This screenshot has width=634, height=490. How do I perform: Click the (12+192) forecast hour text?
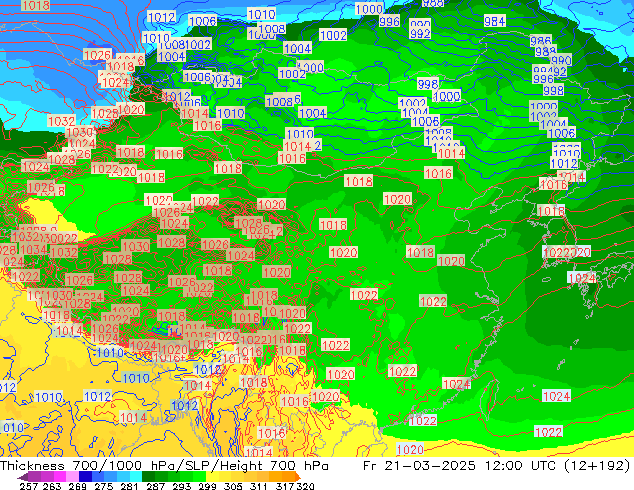coord(597,465)
